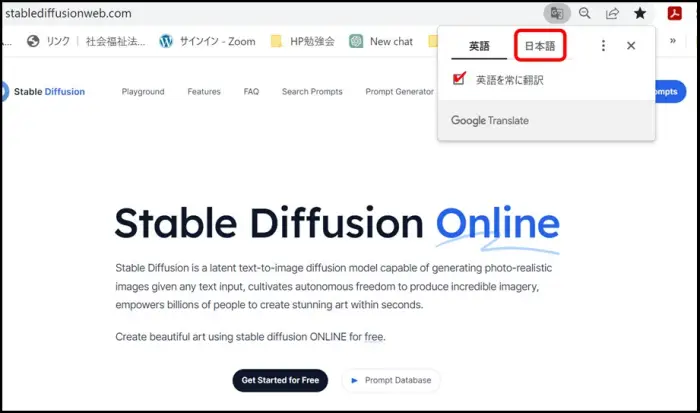
Task: Open the HP勉強会 bookmark folder
Action: (303, 41)
